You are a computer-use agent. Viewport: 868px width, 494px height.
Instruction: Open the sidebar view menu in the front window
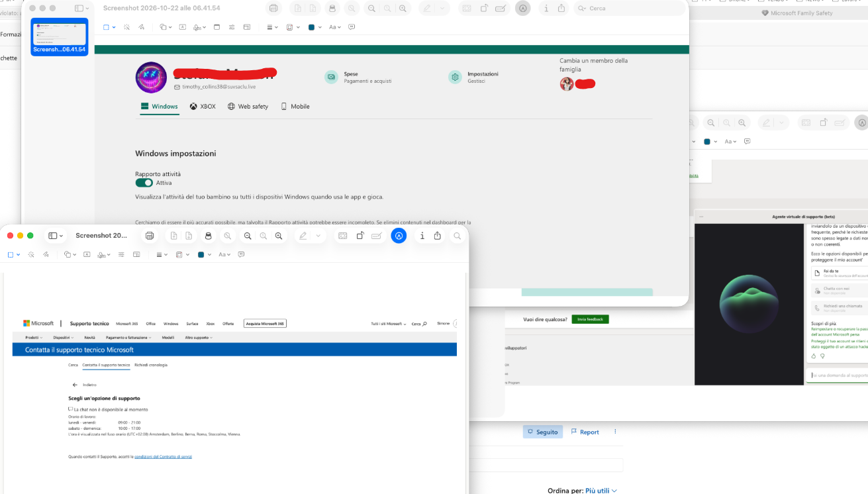(x=56, y=236)
